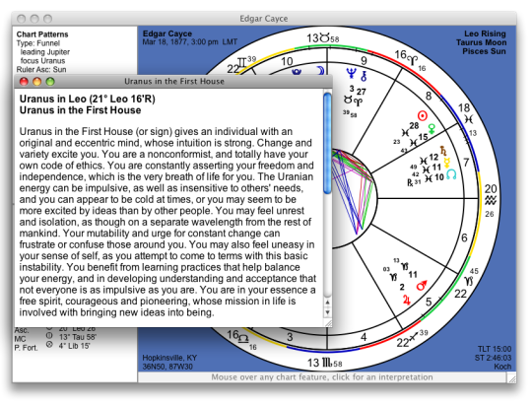Click the red Mars glyph in the chart
This screenshot has height=405, width=532.
click(x=422, y=285)
